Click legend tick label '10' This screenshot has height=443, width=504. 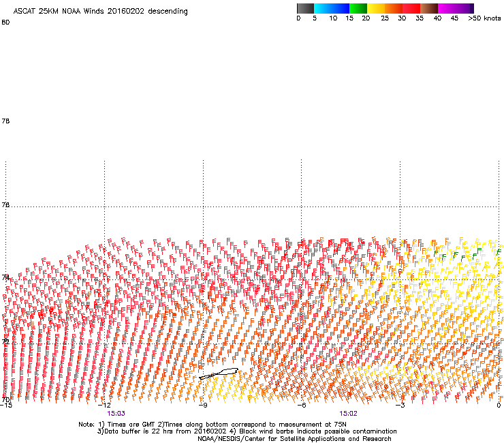(x=333, y=18)
